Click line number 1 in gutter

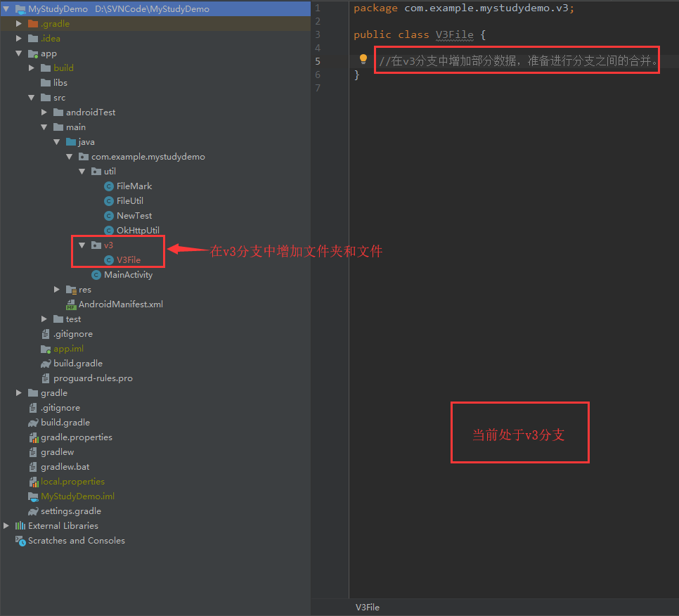click(318, 8)
